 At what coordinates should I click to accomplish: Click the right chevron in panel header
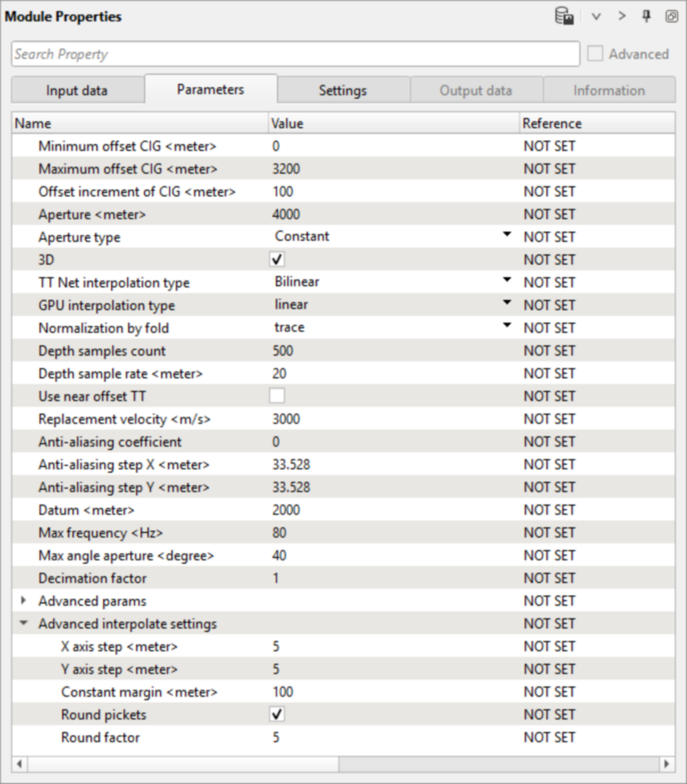click(x=622, y=16)
